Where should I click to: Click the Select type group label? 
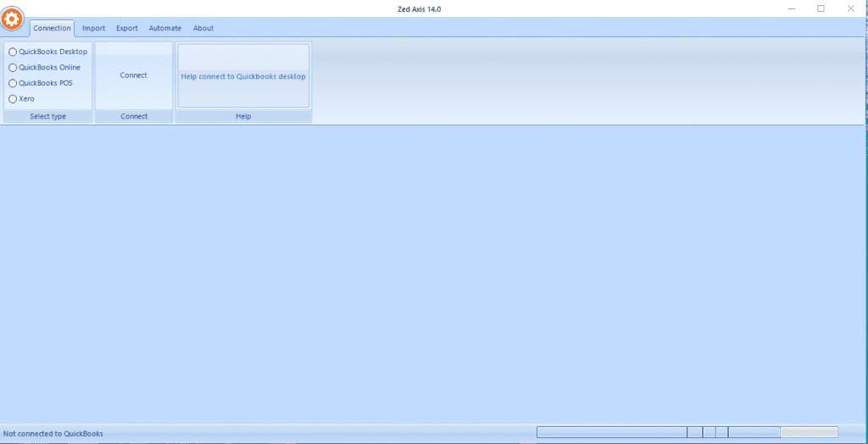(x=47, y=116)
